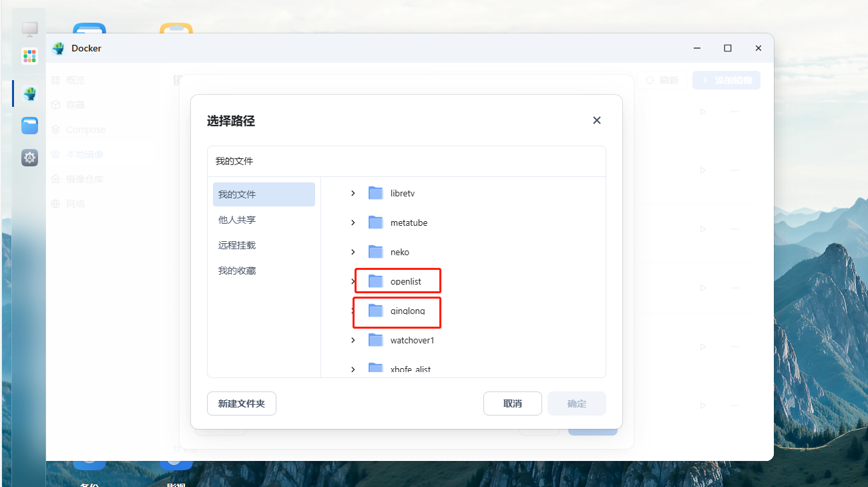Screen dimensions: 868x487
Task: Expand the libretv folder chevron
Action: point(353,193)
